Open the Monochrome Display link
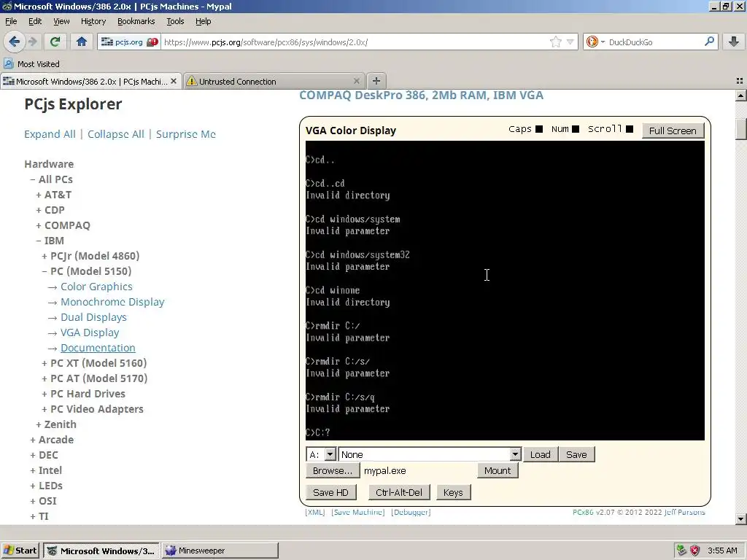Viewport: 747px width, 560px height. click(112, 302)
